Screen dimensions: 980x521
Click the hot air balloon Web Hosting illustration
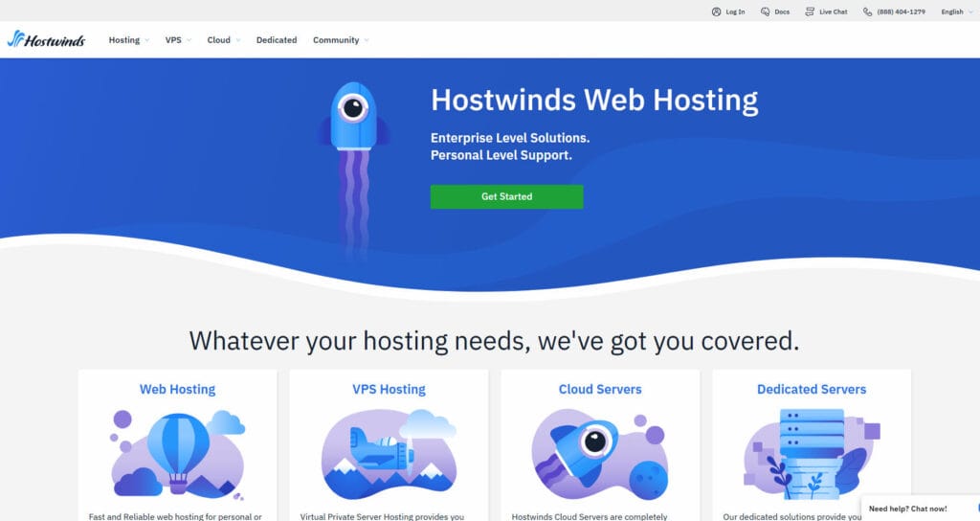click(x=178, y=452)
